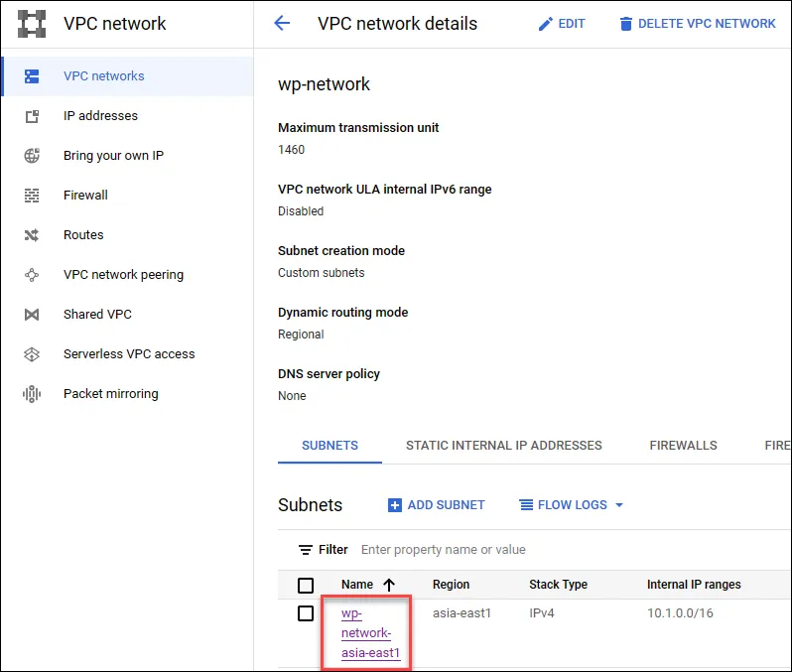Click the wp-network title text
This screenshot has width=792, height=672.
point(324,84)
